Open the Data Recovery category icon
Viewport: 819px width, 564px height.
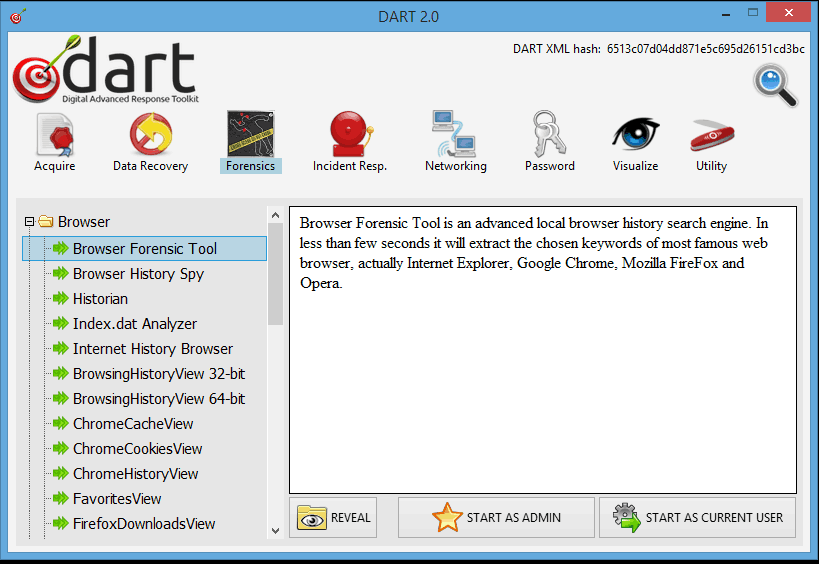(151, 134)
